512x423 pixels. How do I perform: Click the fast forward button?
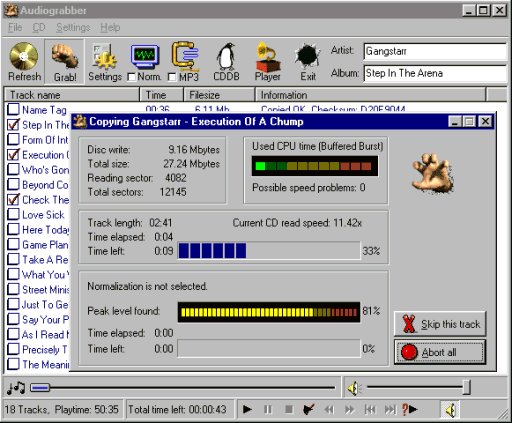(x=350, y=409)
